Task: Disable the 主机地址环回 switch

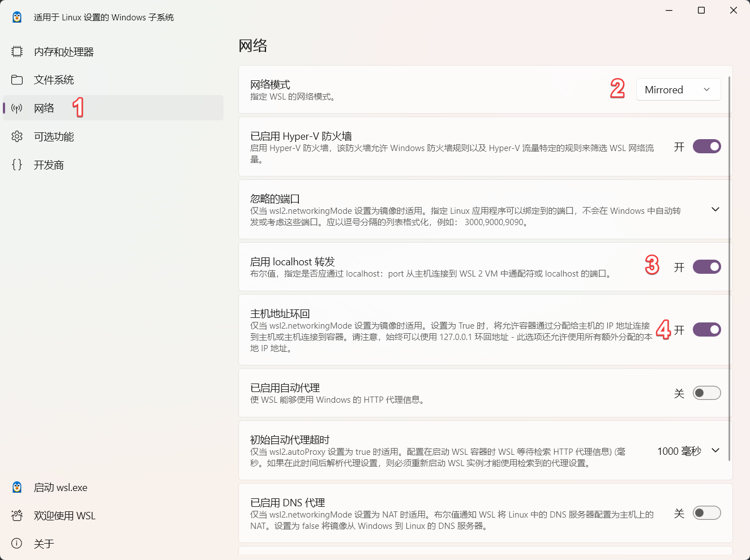Action: pyautogui.click(x=707, y=329)
